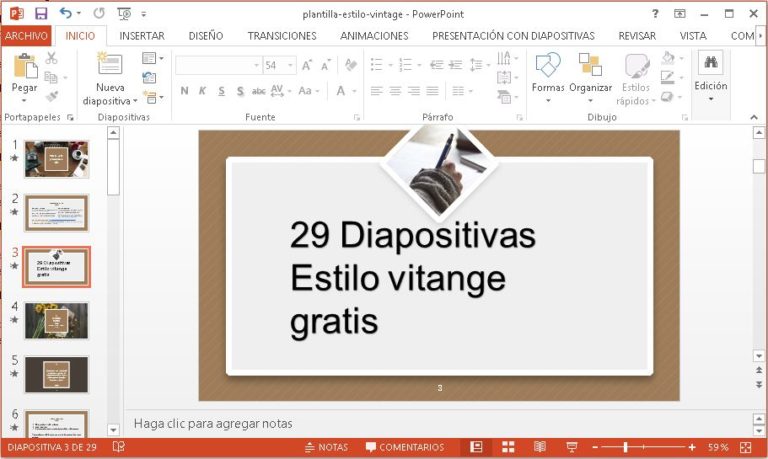Toggle COMENTARIOS pane in status bar

coord(405,447)
